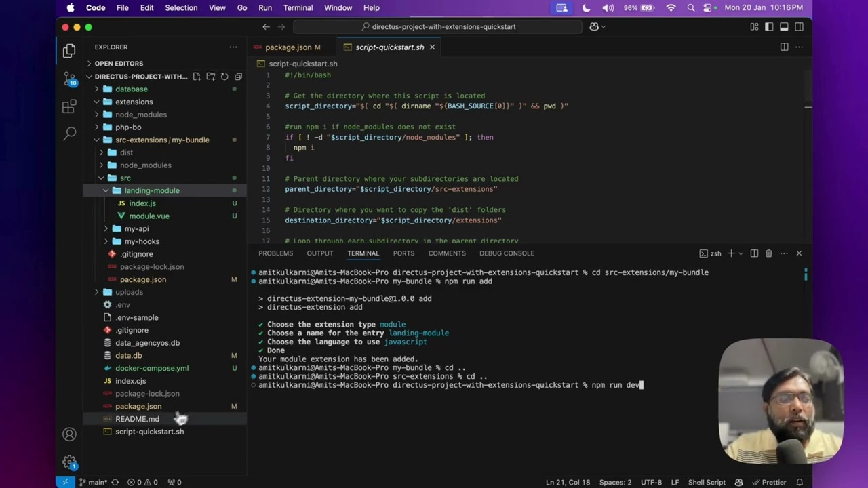Toggle macOS Do Not Disturb moon icon
Image resolution: width=868 pixels, height=488 pixels.
pos(587,8)
